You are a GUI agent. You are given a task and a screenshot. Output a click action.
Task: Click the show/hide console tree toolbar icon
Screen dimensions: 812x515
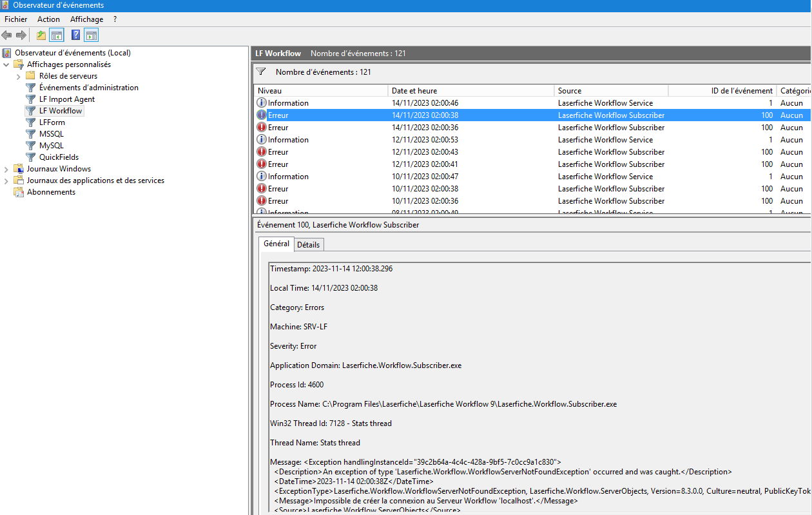coord(57,35)
